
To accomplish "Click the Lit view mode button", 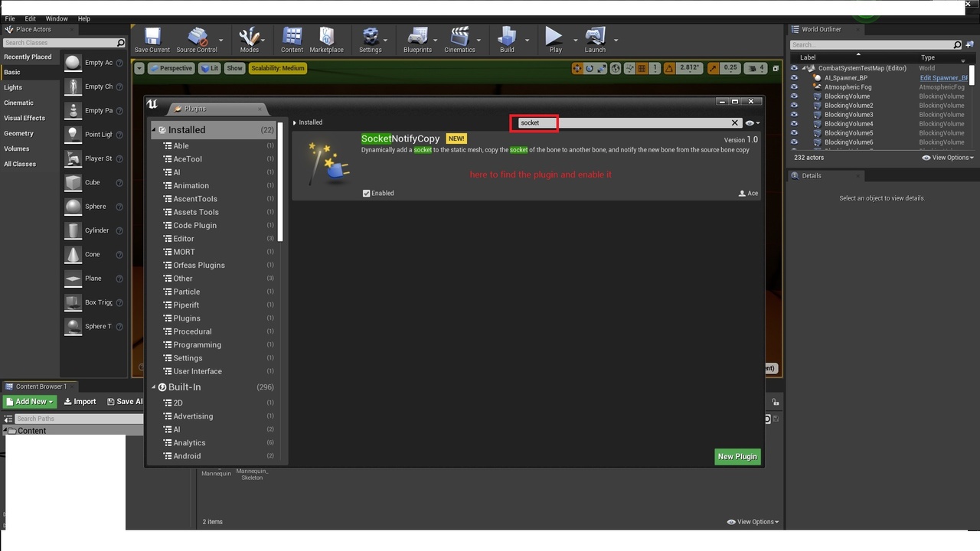I will 210,68.
